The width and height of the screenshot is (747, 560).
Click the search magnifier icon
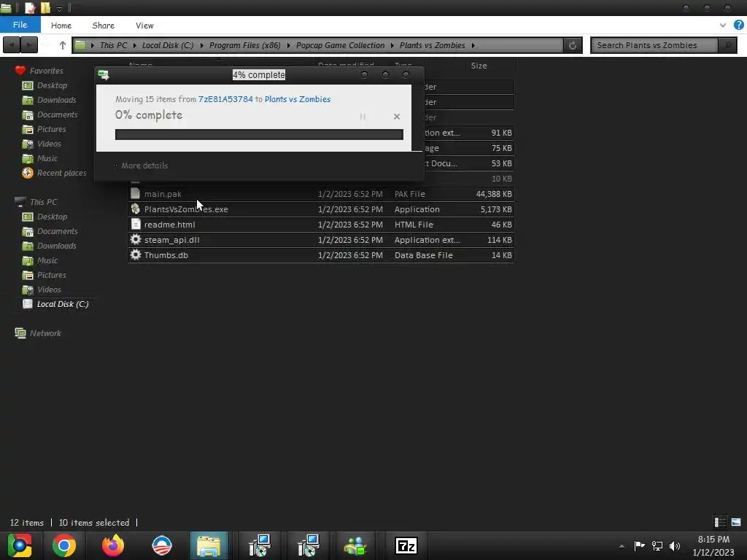click(727, 45)
